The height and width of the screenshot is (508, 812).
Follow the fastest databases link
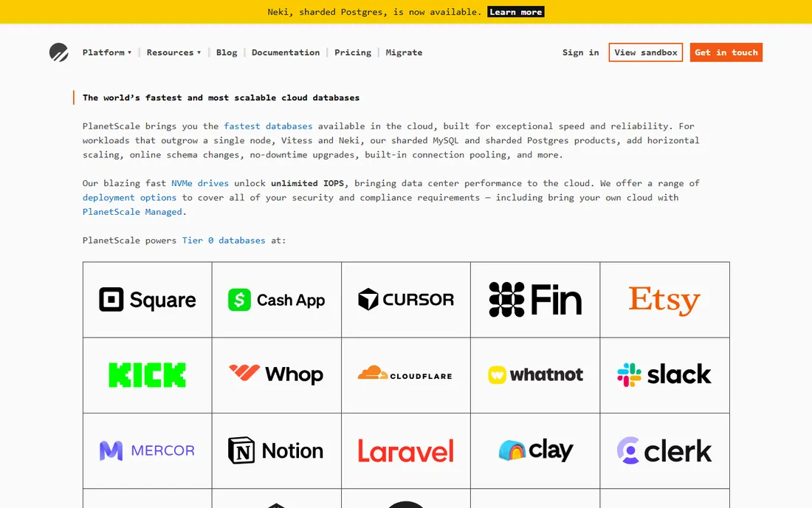tap(268, 126)
